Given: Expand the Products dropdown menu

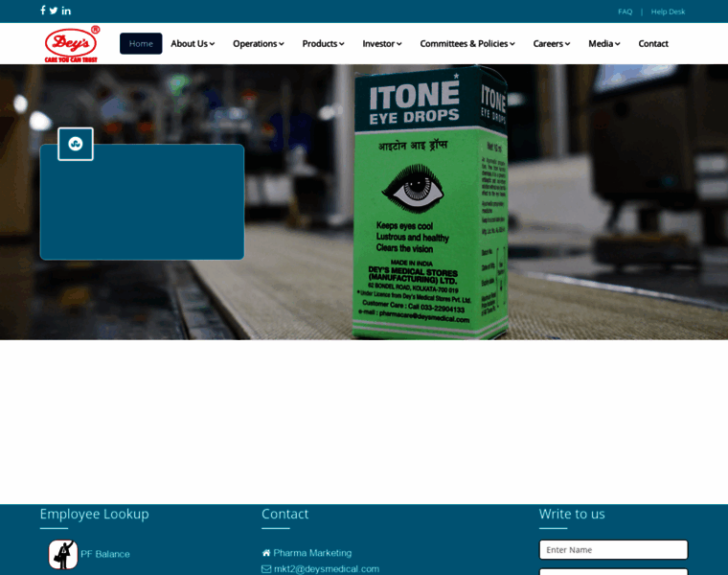Looking at the screenshot, I should (323, 43).
